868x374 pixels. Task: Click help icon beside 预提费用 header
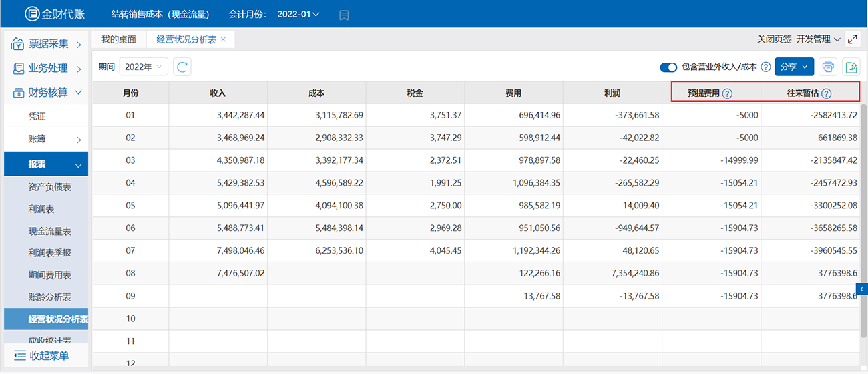pyautogui.click(x=728, y=93)
